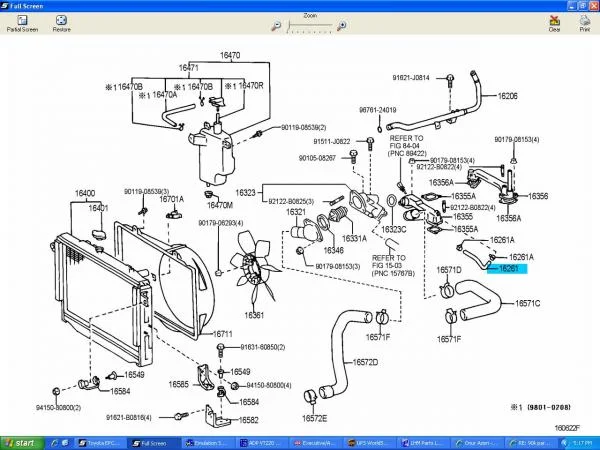Click bolt number 91621-J0814
This screenshot has height=450, width=600.
pyautogui.click(x=411, y=78)
